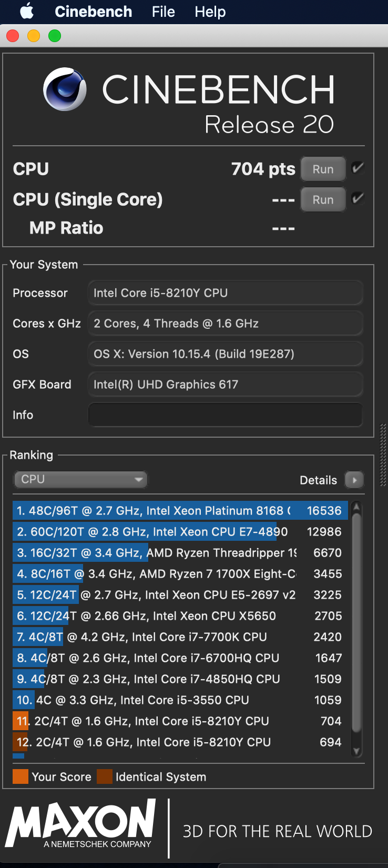This screenshot has width=388, height=868.
Task: Click the MP Ratio label
Action: tap(66, 228)
